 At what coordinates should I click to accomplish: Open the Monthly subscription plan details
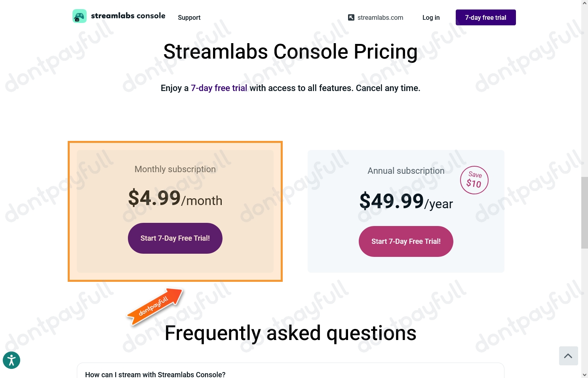[175, 169]
